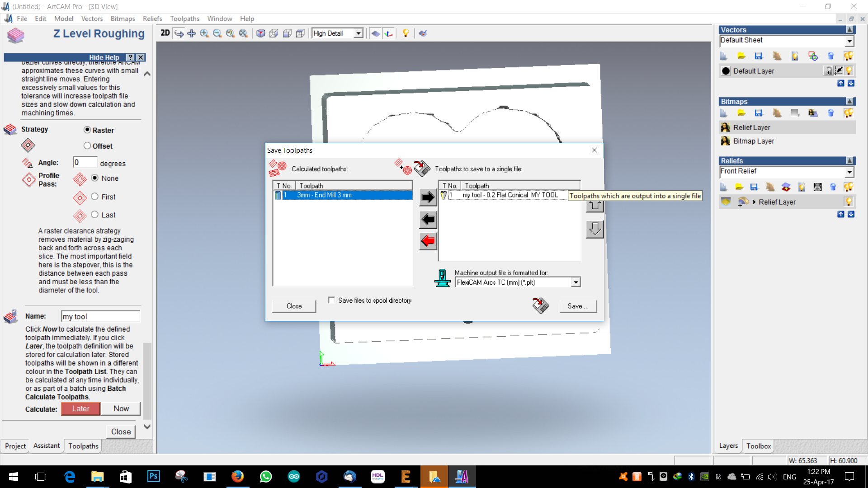The height and width of the screenshot is (488, 868).
Task: Click the Now calculate button
Action: [121, 408]
